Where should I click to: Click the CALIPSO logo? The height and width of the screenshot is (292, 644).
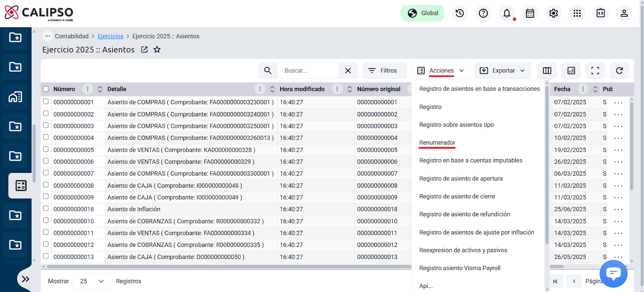pos(39,13)
